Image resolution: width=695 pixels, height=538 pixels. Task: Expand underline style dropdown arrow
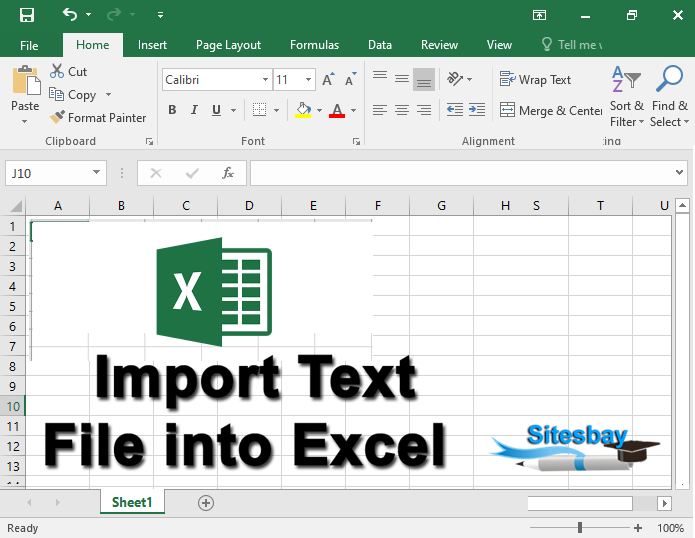tap(233, 110)
